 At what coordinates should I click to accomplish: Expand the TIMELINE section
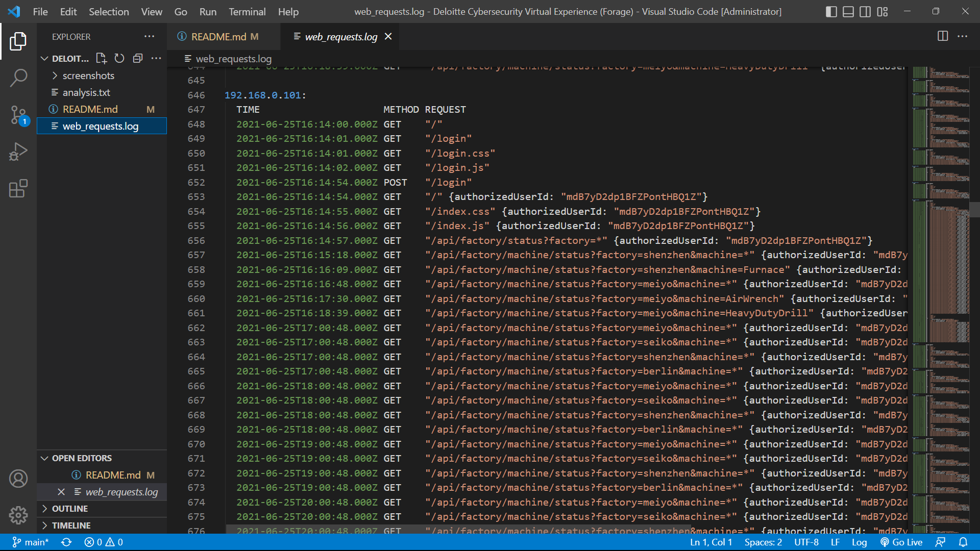(x=71, y=525)
